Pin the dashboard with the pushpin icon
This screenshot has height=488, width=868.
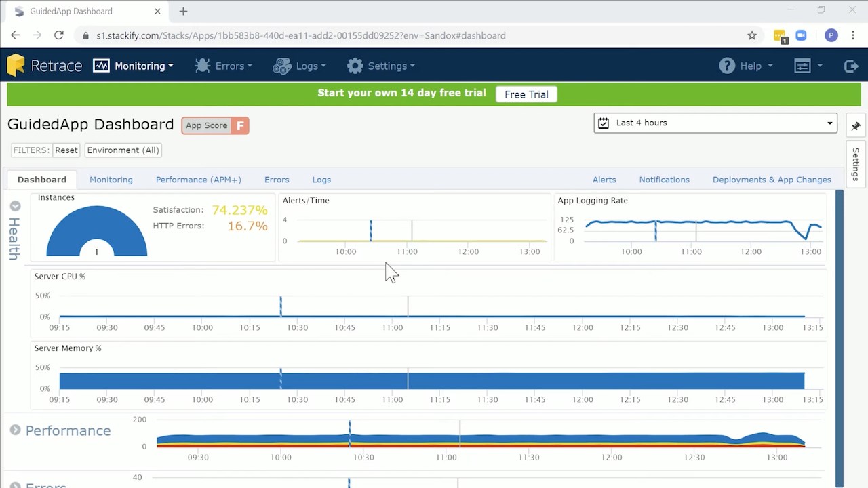pos(856,126)
